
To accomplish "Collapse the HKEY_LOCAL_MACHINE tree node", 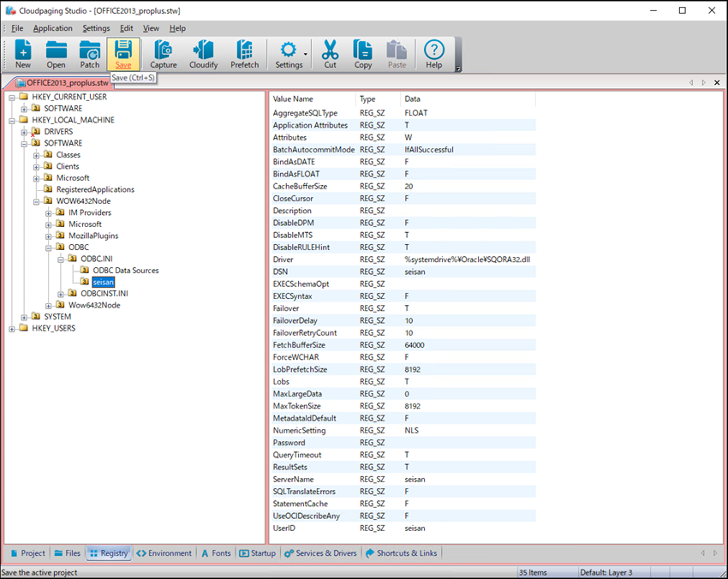I will tap(12, 121).
